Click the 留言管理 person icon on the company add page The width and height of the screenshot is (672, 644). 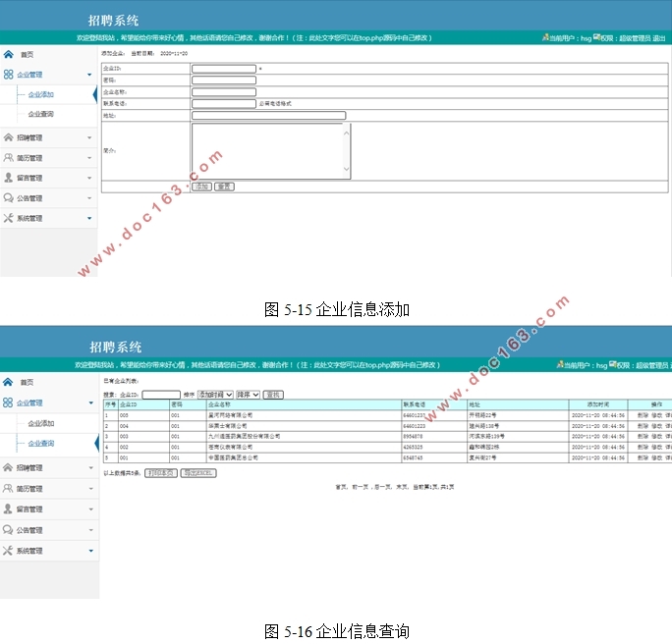pos(8,178)
